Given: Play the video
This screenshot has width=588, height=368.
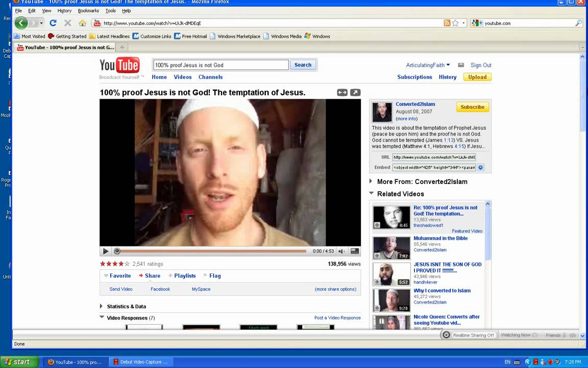Looking at the screenshot, I should click(x=105, y=251).
